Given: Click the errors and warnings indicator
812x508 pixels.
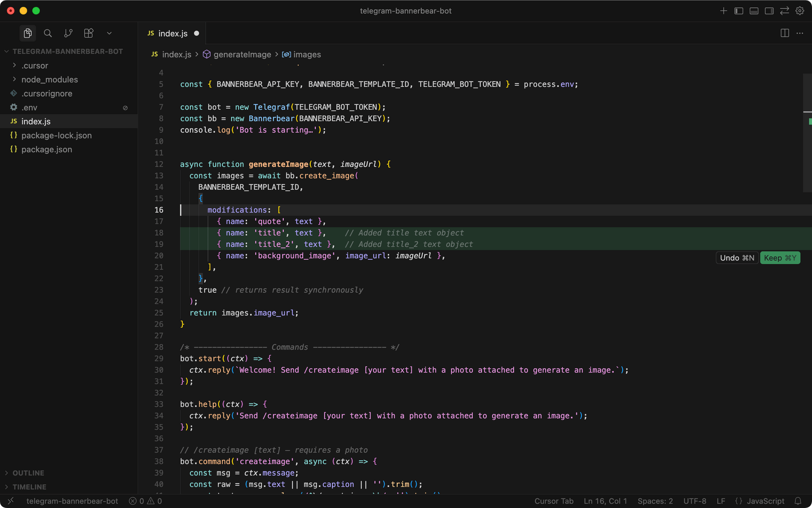Looking at the screenshot, I should coord(145,501).
